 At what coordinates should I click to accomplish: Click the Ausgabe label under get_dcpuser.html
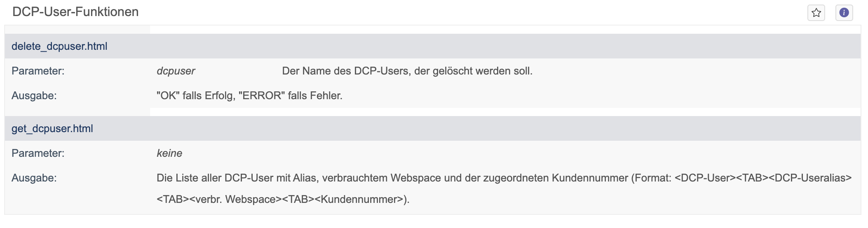(34, 178)
